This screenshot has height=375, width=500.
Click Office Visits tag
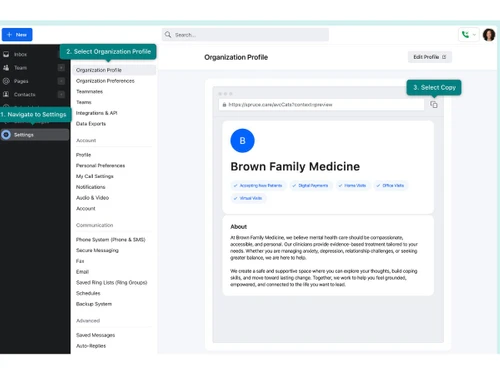390,185
